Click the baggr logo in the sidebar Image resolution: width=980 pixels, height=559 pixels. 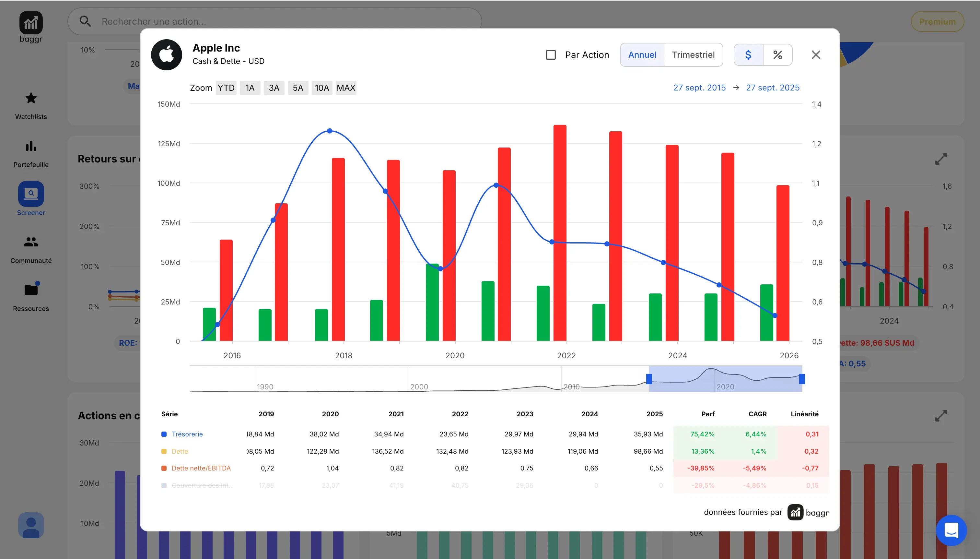point(31,23)
